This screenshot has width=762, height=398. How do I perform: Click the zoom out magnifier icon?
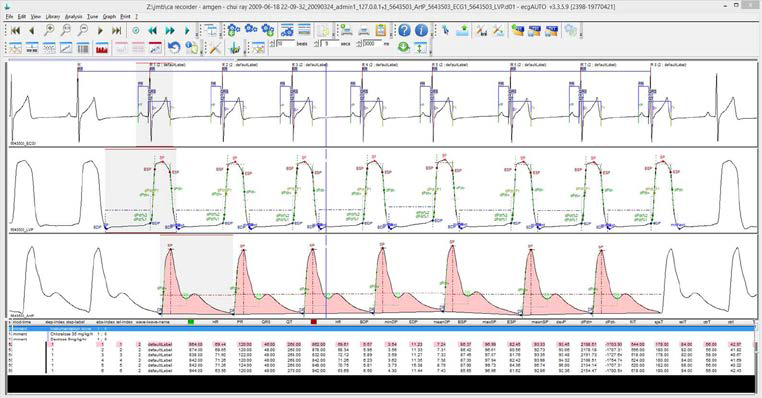[83, 31]
